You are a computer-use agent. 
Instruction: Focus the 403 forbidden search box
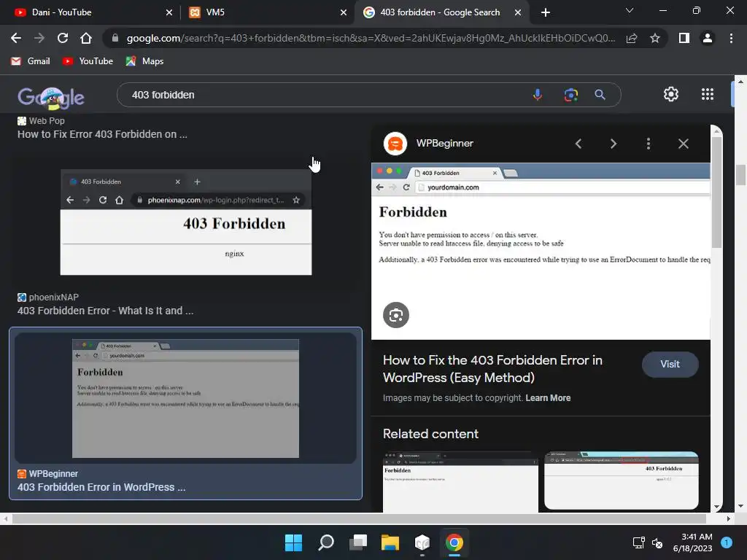tap(324, 95)
